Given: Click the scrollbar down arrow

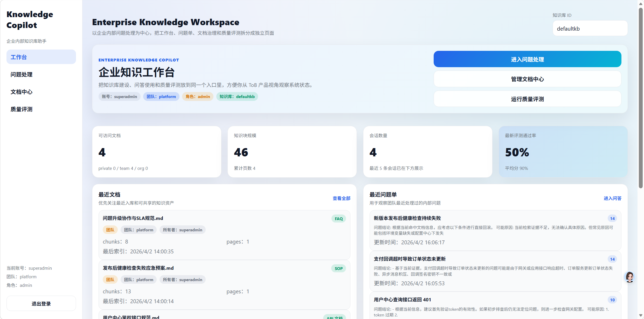Looking at the screenshot, I should pyautogui.click(x=641, y=315).
